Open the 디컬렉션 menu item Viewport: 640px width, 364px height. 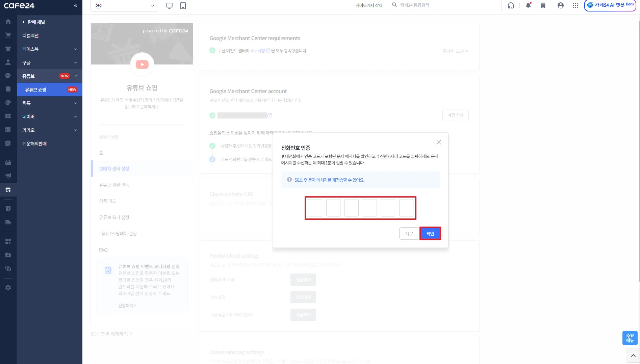[50, 35]
